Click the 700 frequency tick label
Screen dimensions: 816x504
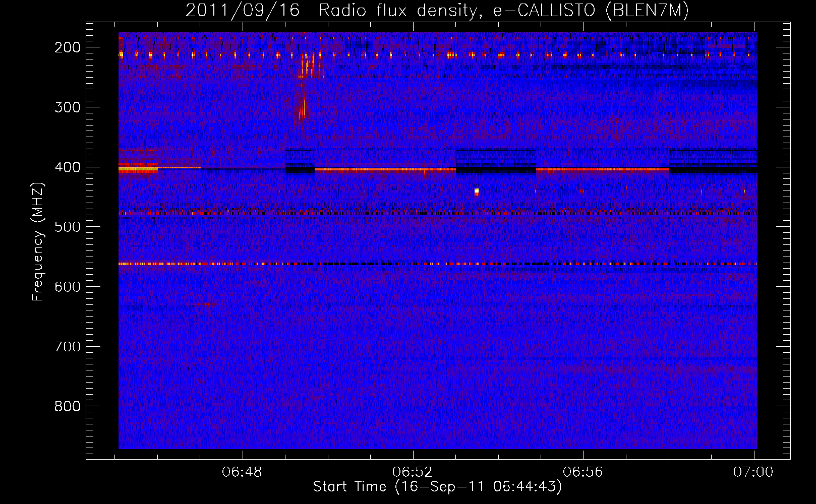click(x=68, y=347)
